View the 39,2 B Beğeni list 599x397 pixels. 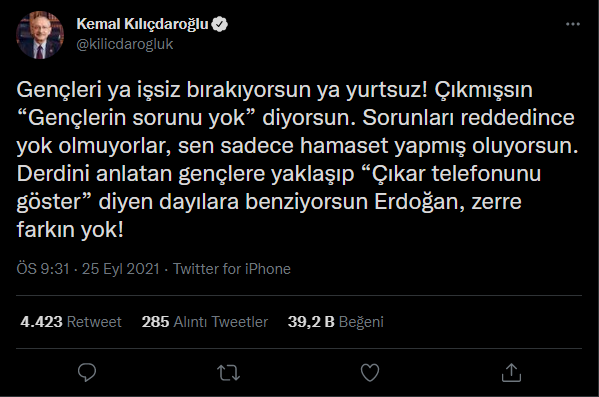point(335,322)
